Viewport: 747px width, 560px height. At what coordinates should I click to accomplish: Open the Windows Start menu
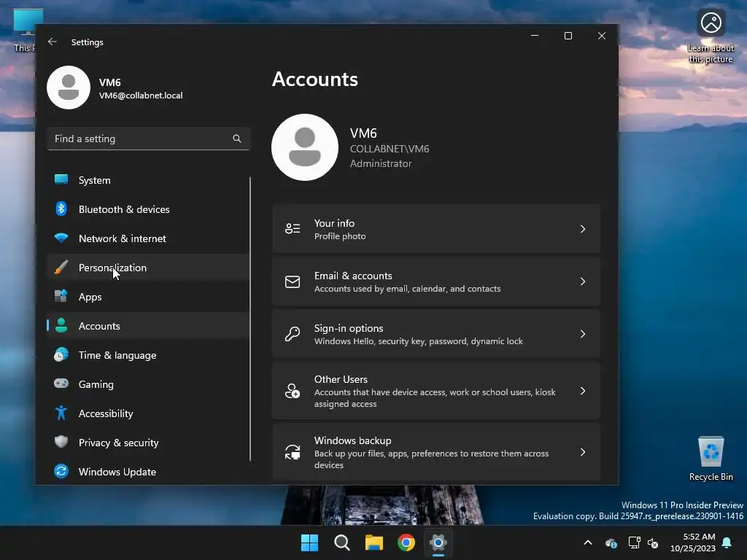pos(309,542)
